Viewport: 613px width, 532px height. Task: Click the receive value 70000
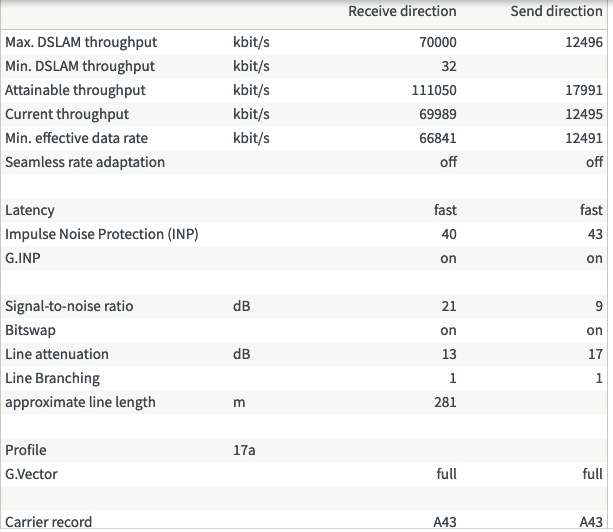438,42
